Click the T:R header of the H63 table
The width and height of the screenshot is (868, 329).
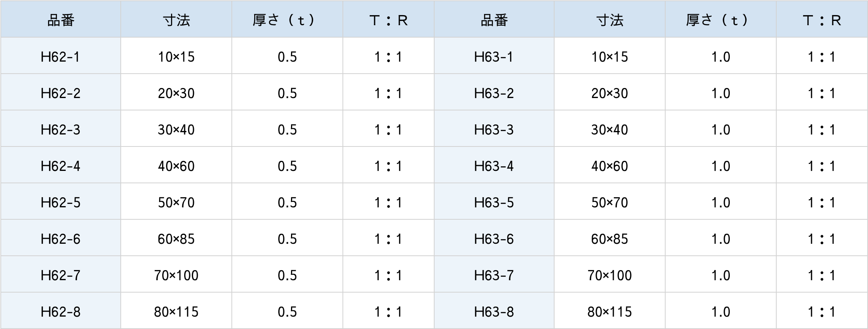(x=822, y=20)
